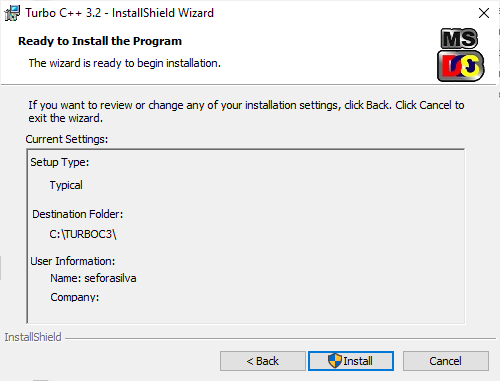Click the Current Settings: label
The height and width of the screenshot is (381, 500).
[67, 139]
